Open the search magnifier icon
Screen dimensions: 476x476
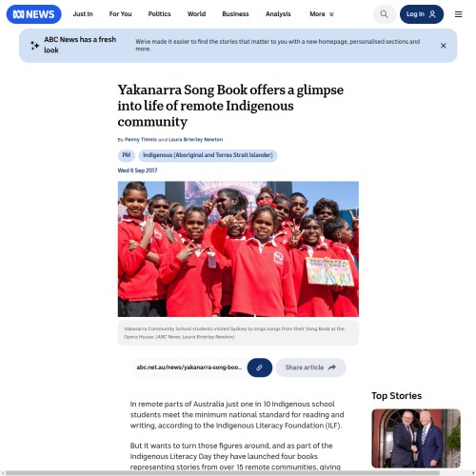click(384, 14)
